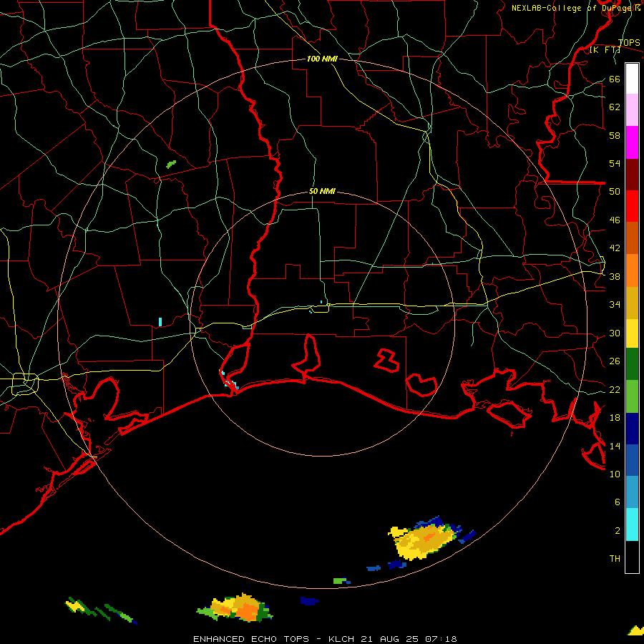The width and height of the screenshot is (644, 644).
Task: Click the TOPS legend title
Action: (x=629, y=43)
